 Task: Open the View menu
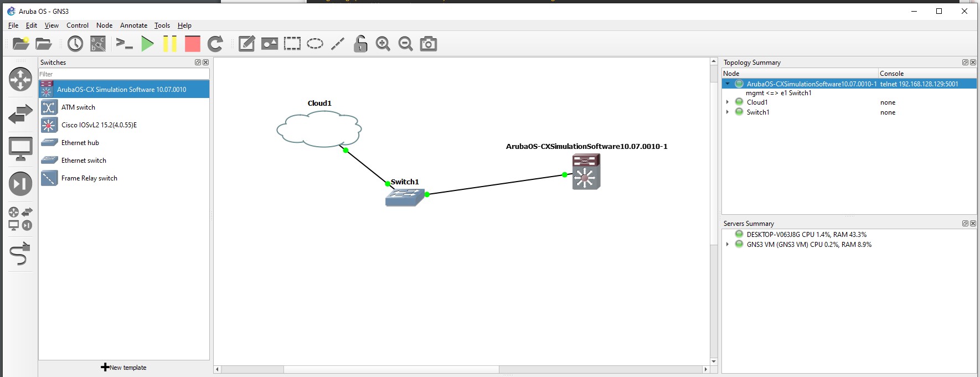51,25
